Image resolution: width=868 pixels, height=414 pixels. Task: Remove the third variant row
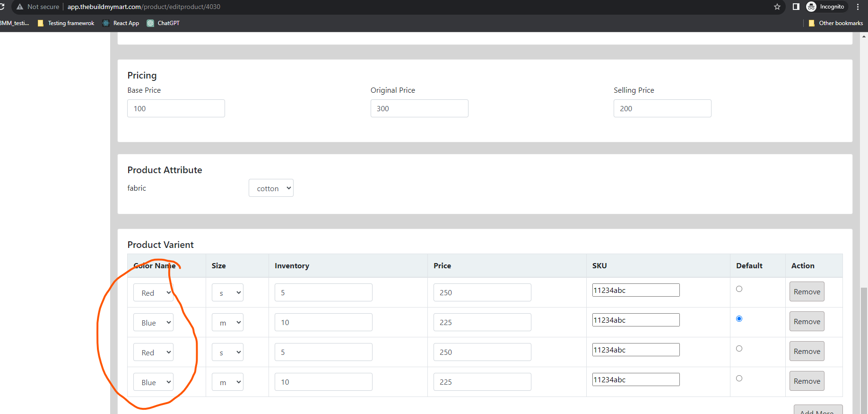(807, 351)
